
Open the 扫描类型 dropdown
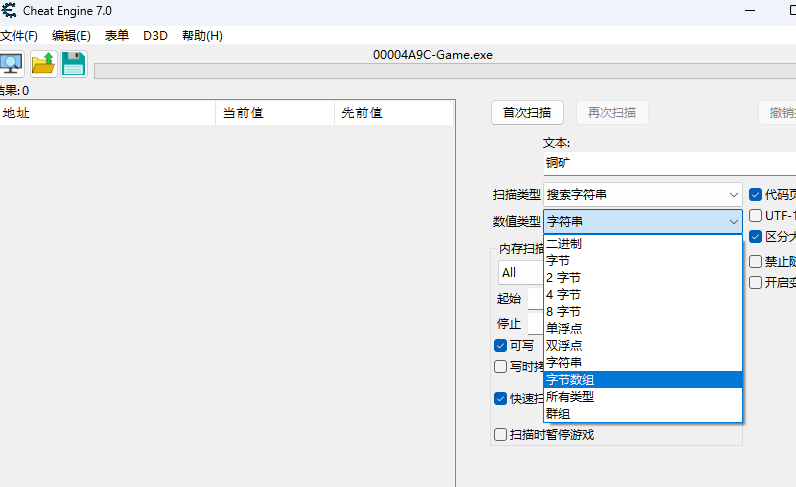pos(643,195)
